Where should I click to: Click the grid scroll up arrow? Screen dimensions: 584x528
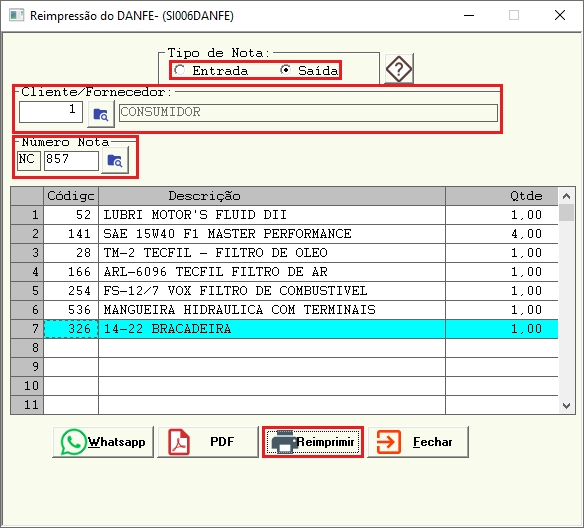pos(566,196)
